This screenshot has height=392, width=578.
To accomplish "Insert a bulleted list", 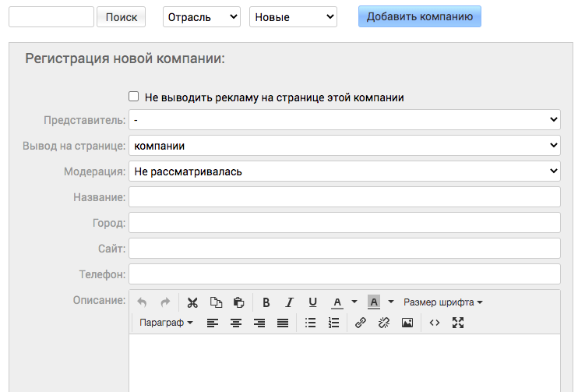I will [310, 323].
